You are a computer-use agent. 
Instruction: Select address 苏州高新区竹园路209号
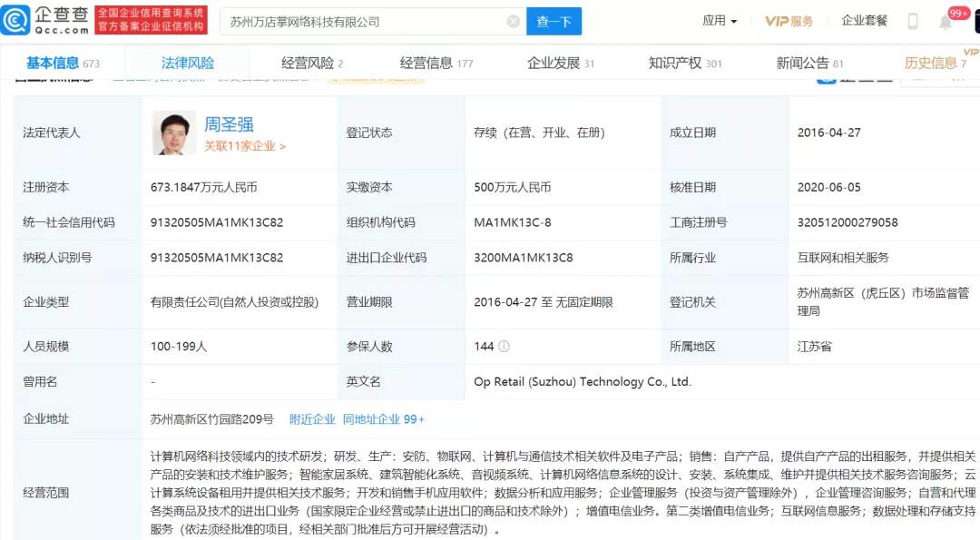click(x=211, y=419)
